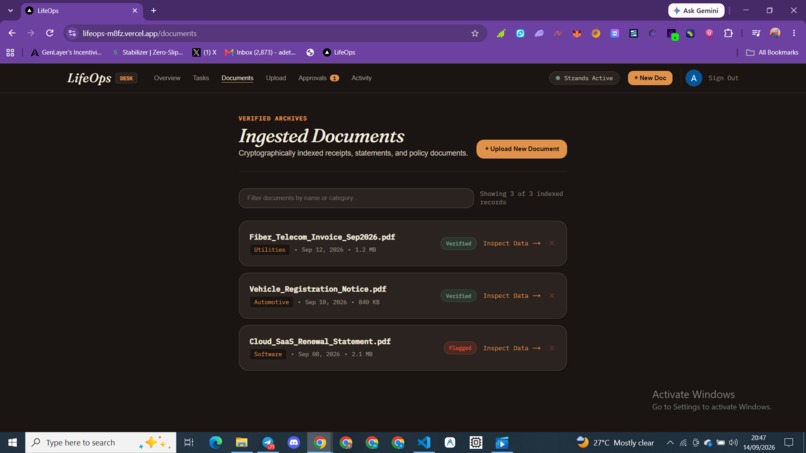This screenshot has height=453, width=806.
Task: Click the + New Doc button
Action: 650,78
